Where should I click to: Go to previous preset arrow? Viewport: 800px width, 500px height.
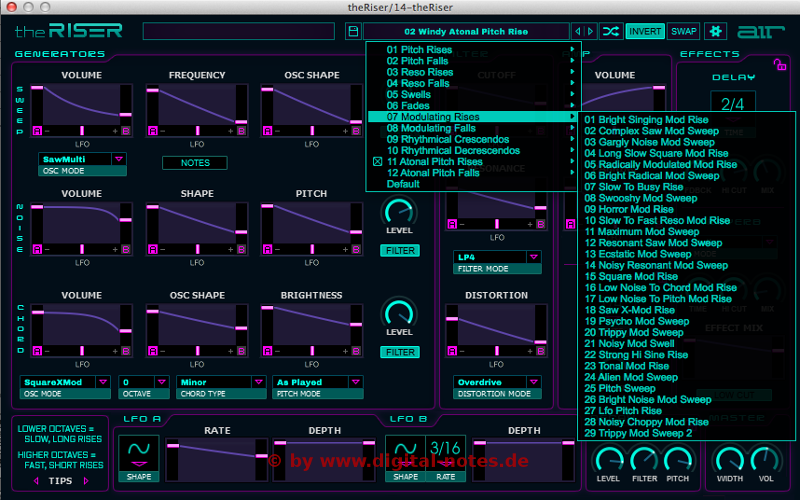pyautogui.click(x=578, y=31)
